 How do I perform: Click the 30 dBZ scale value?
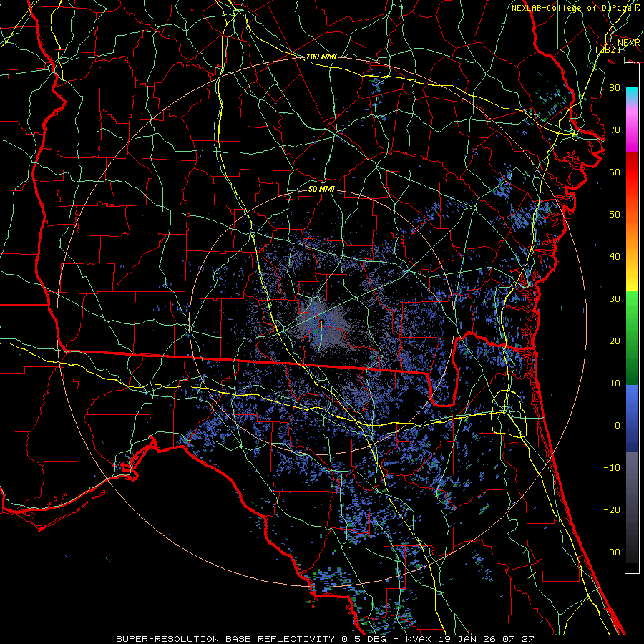615,299
